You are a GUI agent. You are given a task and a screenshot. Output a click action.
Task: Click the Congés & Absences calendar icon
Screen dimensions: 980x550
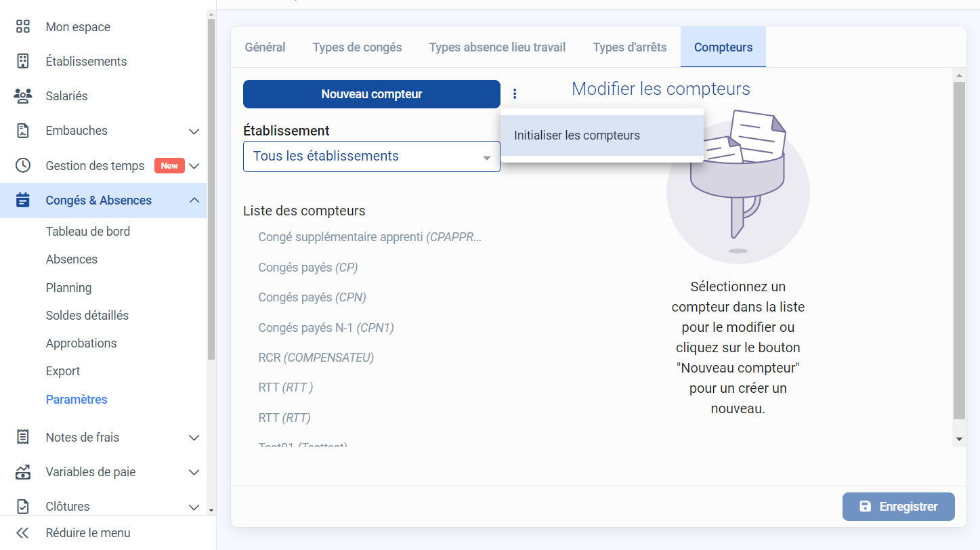click(x=23, y=200)
